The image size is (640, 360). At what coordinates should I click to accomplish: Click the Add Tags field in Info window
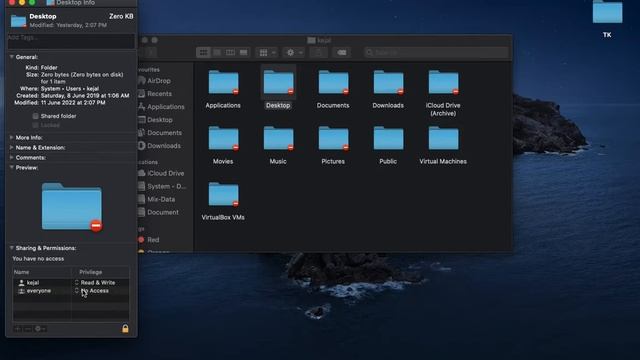coord(71,41)
